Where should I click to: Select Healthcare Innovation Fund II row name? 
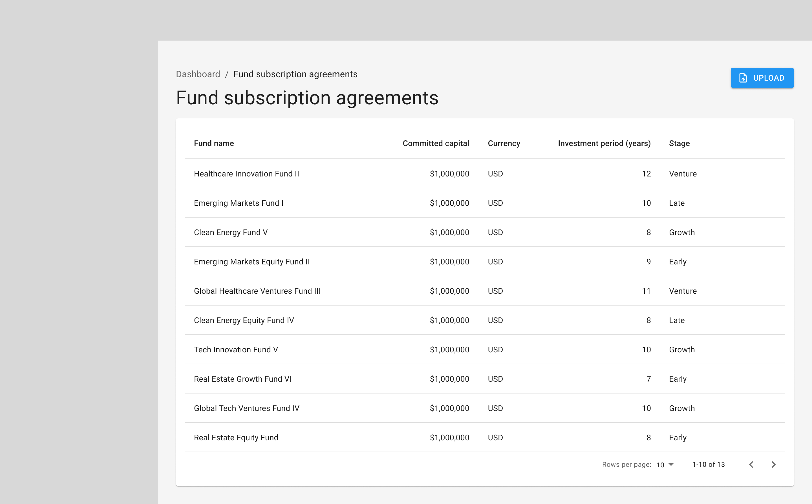coord(247,174)
